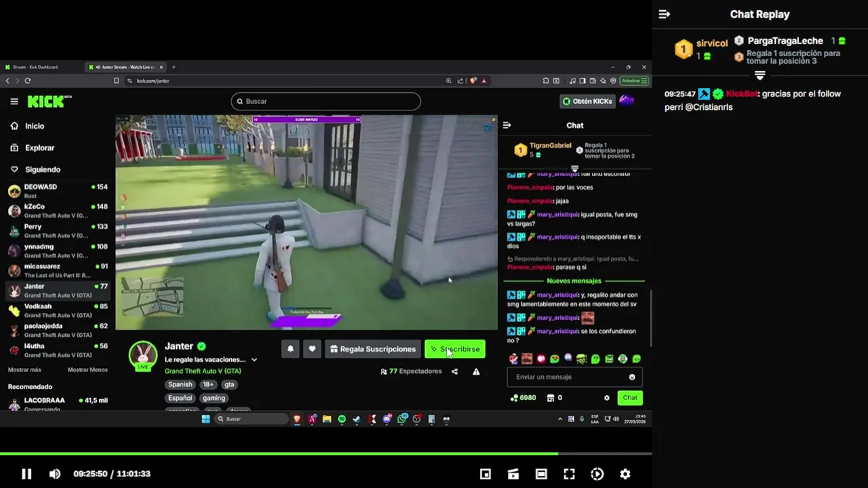This screenshot has width=868, height=488.
Task: Open VOD player settings gear
Action: [625, 474]
